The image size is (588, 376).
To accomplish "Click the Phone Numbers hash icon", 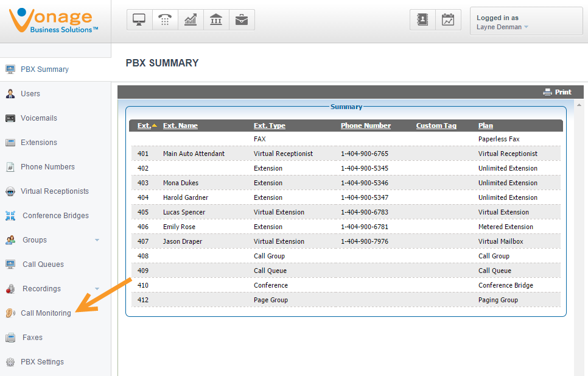I will 10,167.
